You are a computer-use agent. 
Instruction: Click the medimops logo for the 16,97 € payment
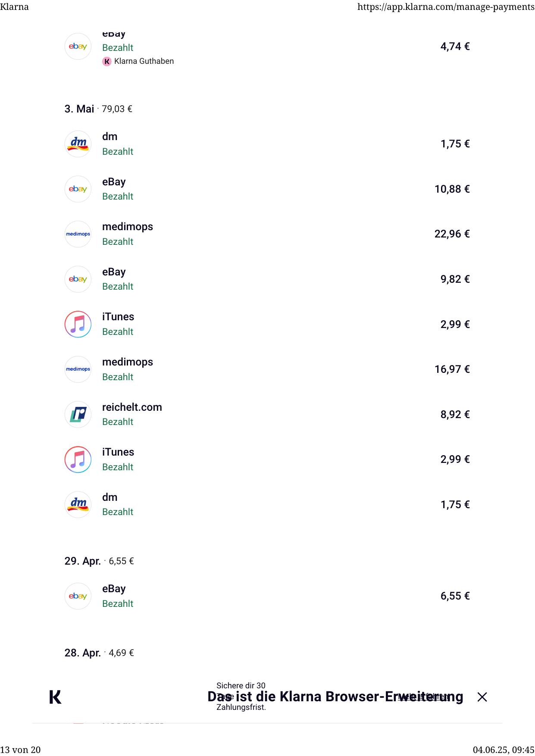coord(78,369)
